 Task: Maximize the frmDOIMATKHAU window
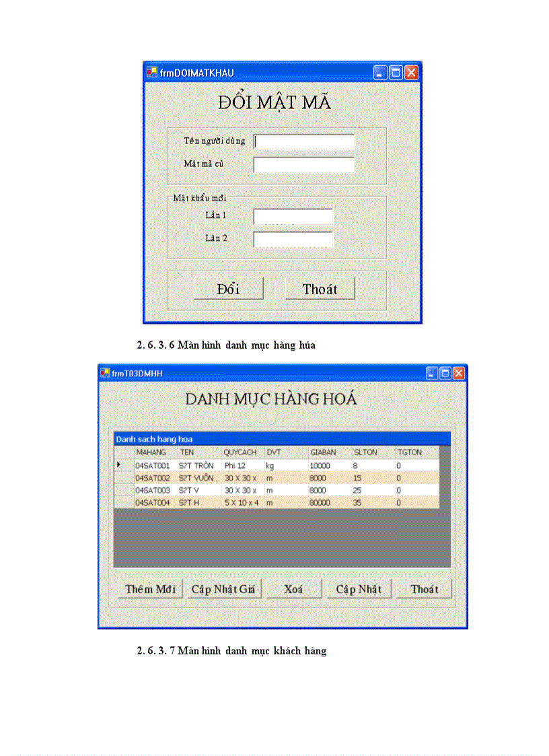(396, 73)
